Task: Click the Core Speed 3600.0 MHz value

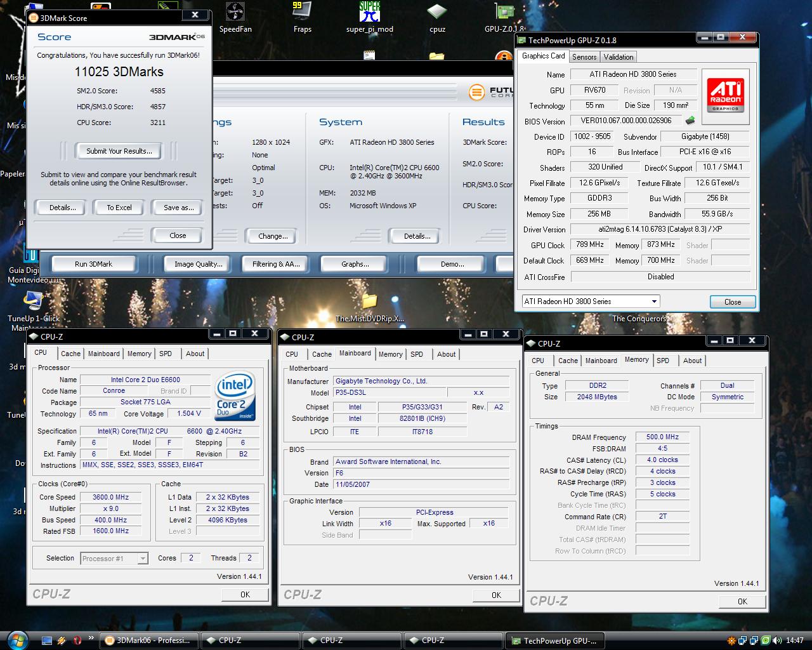Action: click(x=110, y=498)
